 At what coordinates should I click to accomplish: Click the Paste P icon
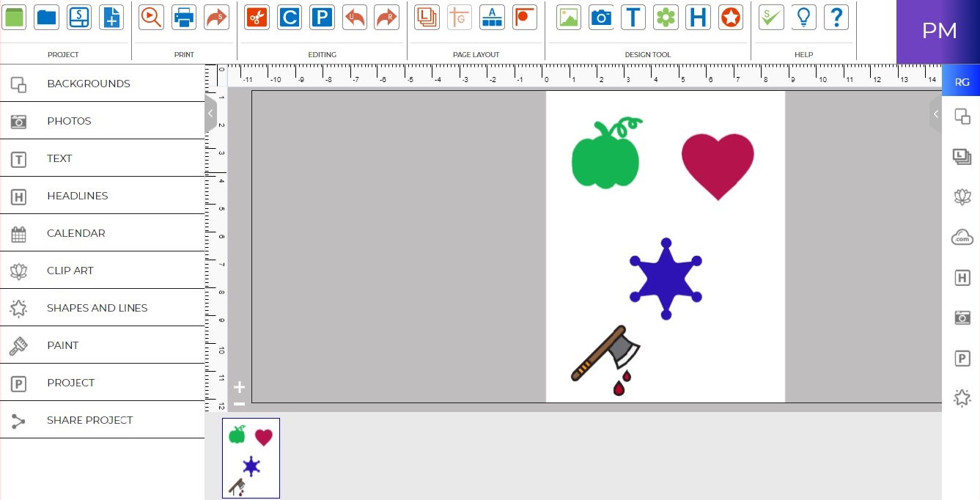click(322, 17)
